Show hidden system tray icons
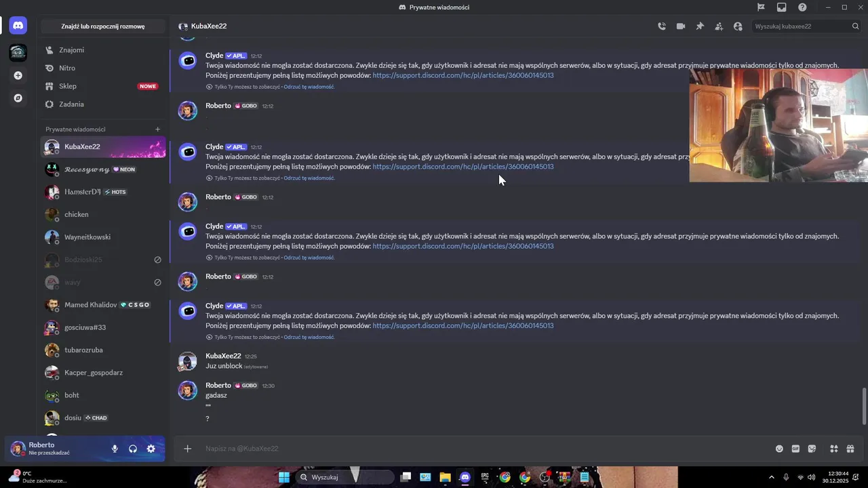868x488 pixels. [x=771, y=477]
